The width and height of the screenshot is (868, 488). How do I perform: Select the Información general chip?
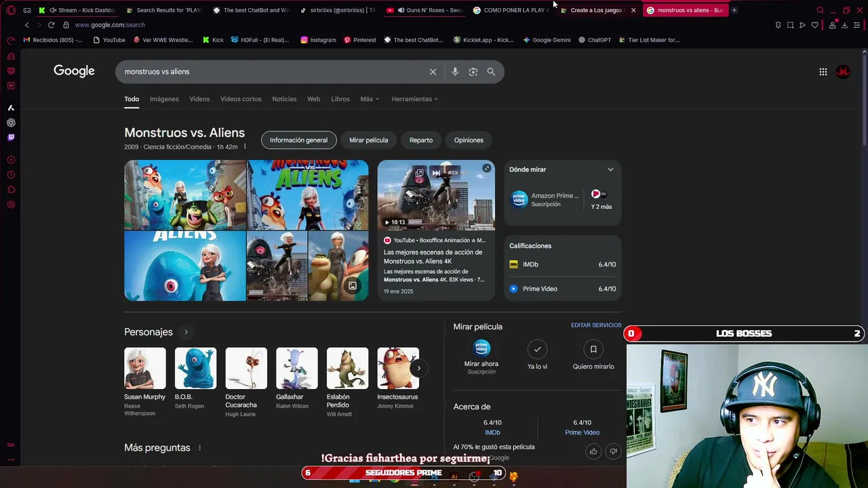tap(298, 140)
